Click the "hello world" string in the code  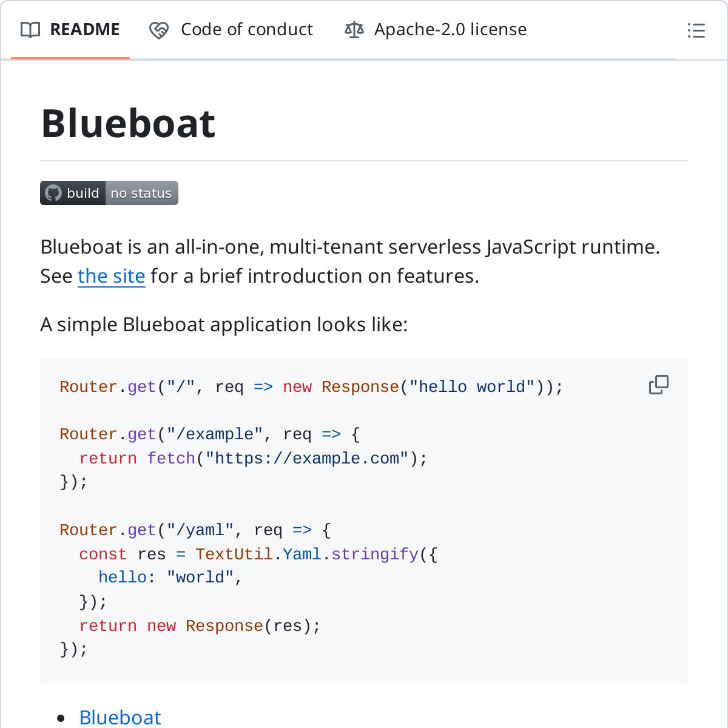point(471,387)
